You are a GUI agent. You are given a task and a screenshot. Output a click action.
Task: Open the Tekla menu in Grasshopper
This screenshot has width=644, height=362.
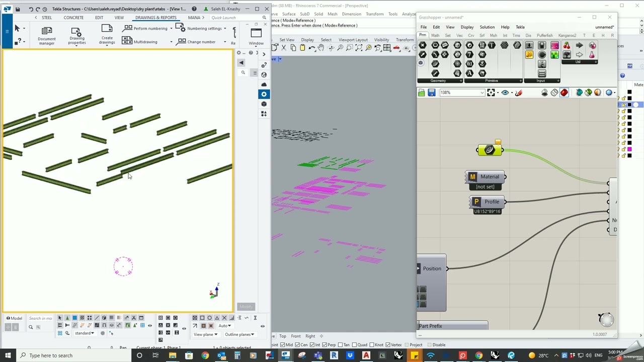[520, 27]
